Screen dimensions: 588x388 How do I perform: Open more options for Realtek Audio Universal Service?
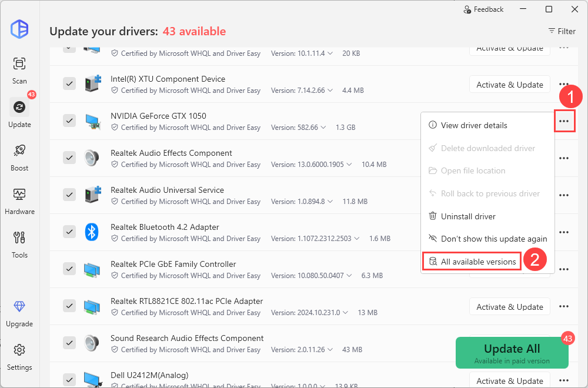click(x=564, y=195)
